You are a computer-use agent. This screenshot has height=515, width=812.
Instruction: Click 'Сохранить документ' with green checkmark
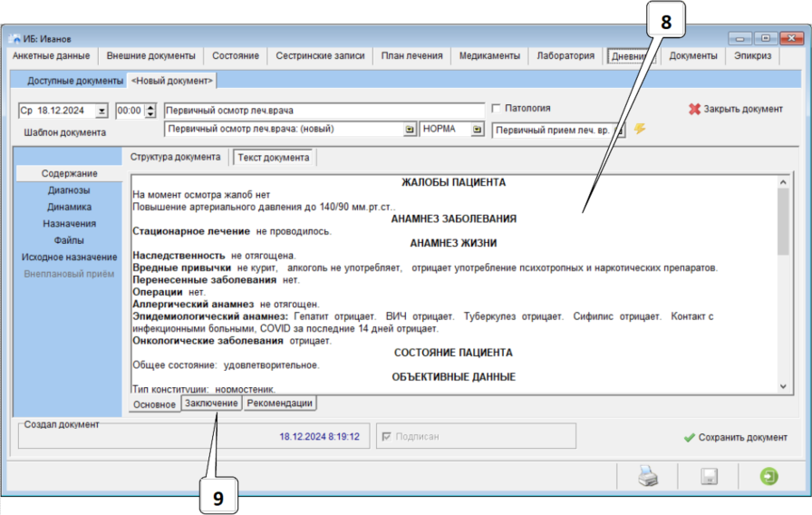pyautogui.click(x=735, y=437)
